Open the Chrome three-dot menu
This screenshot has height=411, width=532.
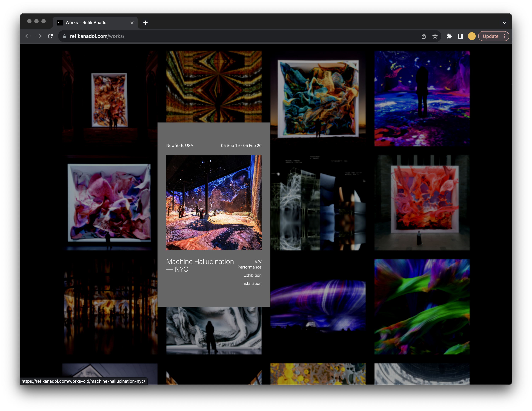click(504, 36)
